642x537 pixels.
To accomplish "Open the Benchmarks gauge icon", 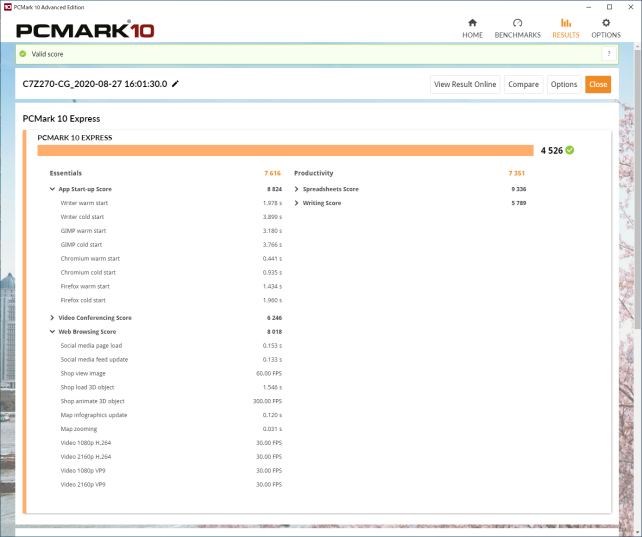I will point(518,23).
